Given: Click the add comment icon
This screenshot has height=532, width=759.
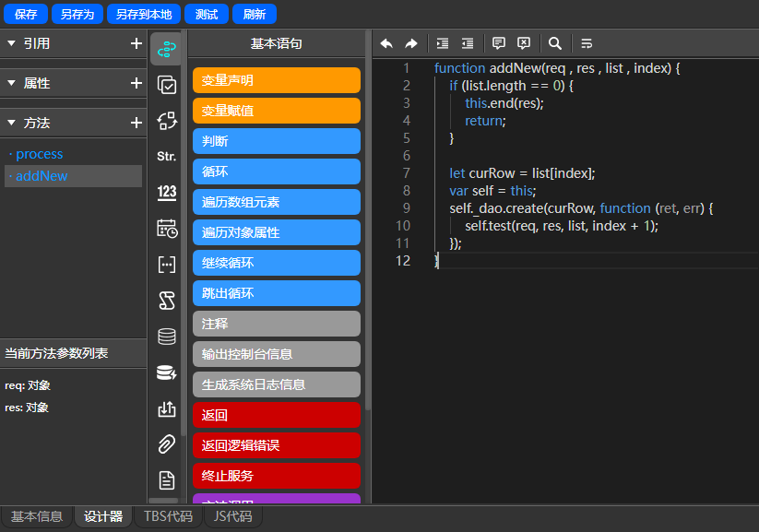Looking at the screenshot, I should (499, 43).
